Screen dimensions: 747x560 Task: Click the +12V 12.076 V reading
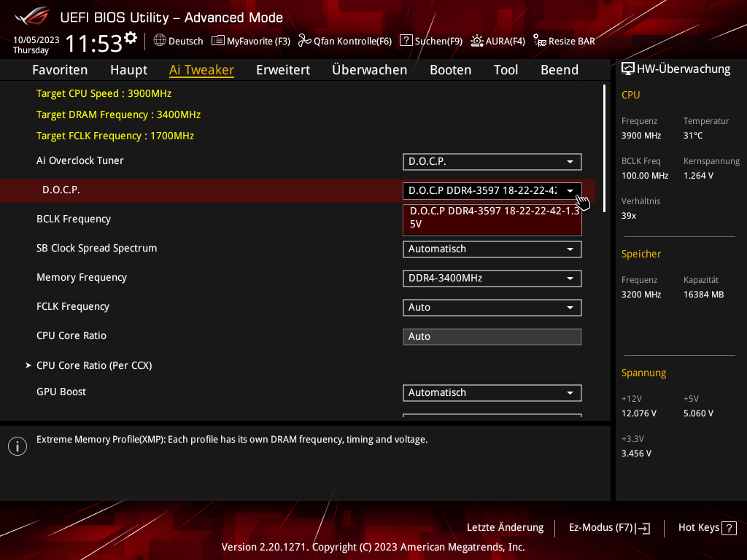pyautogui.click(x=639, y=413)
